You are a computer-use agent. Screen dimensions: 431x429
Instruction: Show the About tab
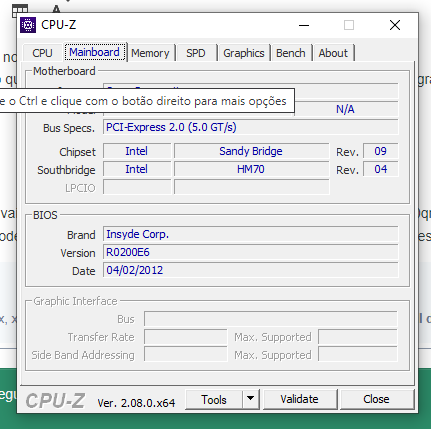(x=333, y=53)
